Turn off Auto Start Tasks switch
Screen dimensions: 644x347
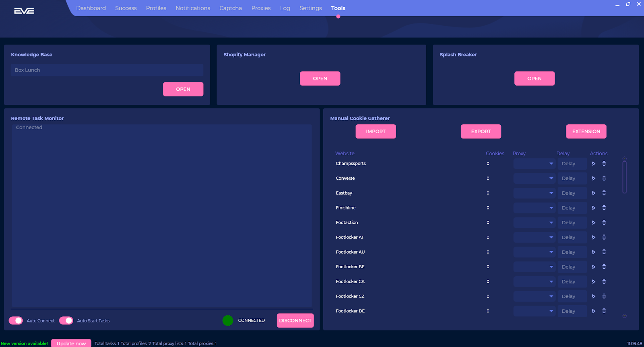[66, 320]
